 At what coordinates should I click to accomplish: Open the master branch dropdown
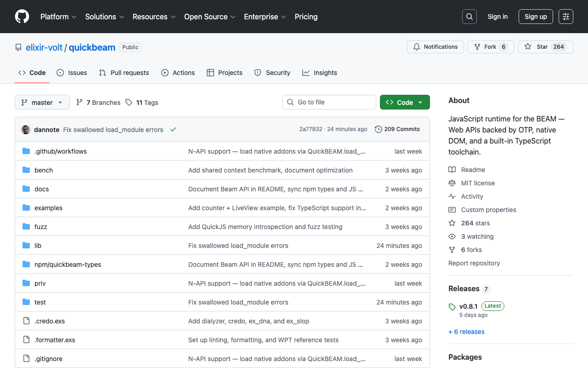click(42, 102)
